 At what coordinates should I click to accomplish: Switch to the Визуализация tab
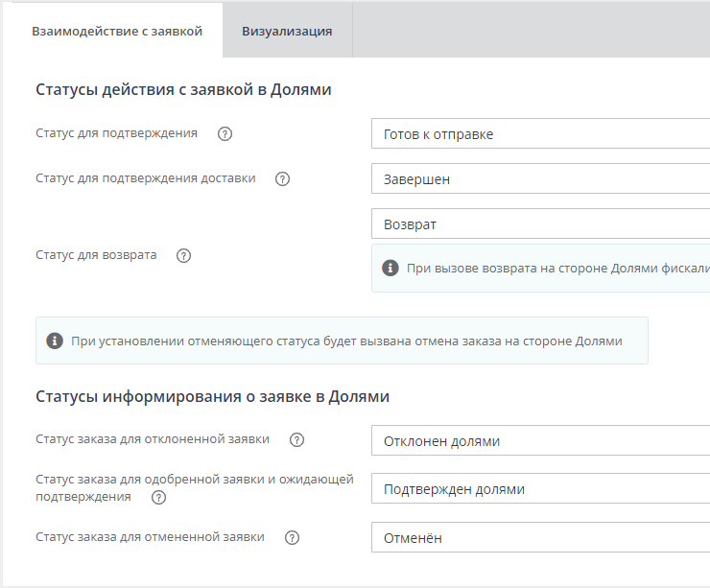(x=287, y=31)
